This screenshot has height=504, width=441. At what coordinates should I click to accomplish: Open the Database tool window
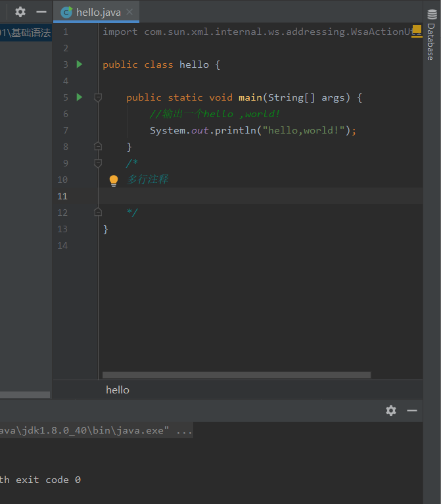point(432,35)
